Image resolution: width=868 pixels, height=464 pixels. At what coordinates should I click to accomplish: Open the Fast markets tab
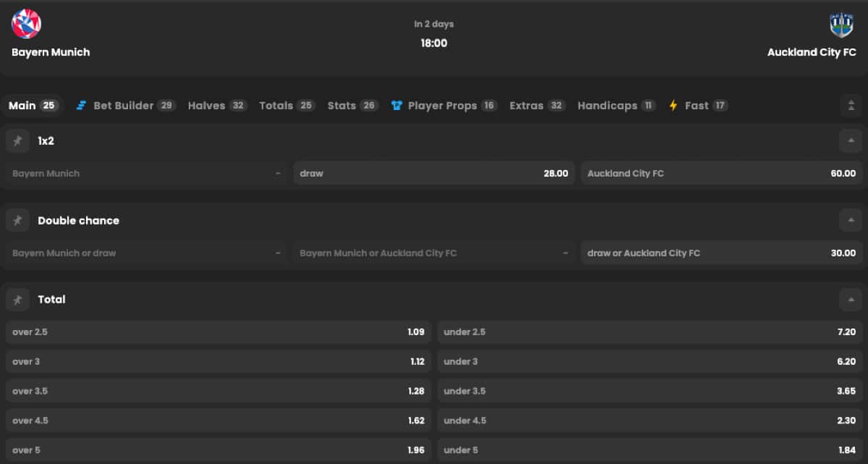pos(698,106)
